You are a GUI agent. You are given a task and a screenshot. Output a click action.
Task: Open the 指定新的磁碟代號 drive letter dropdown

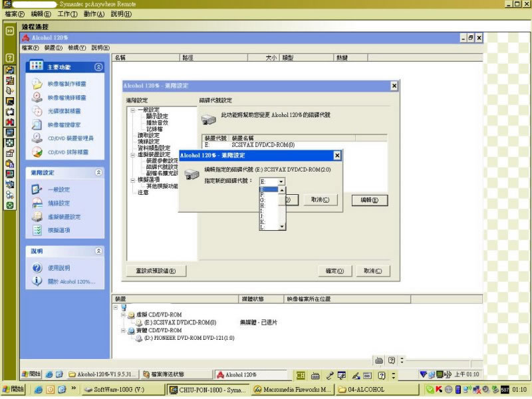pyautogui.click(x=281, y=182)
